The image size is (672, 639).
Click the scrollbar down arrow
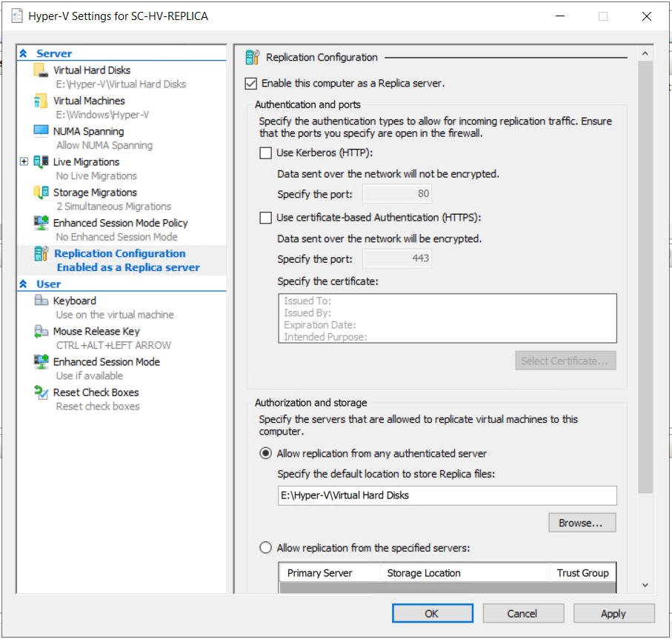[x=645, y=585]
